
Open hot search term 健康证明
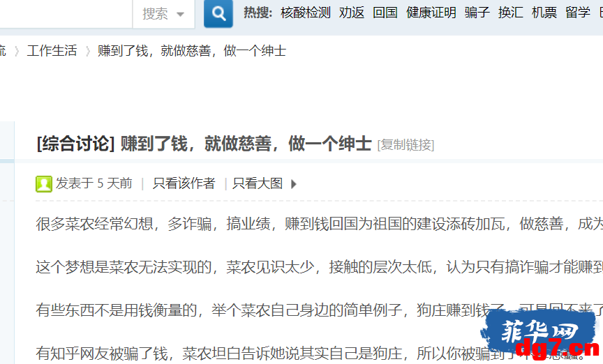431,13
